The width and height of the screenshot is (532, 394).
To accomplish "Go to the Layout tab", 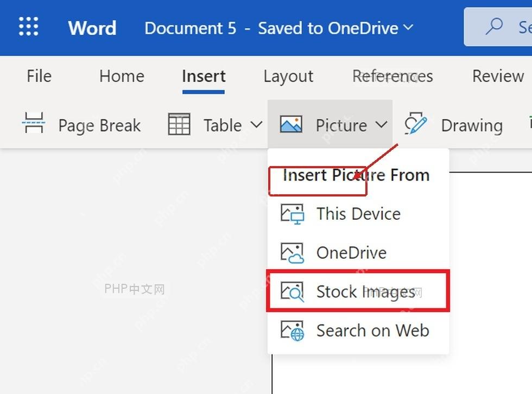I will (x=288, y=77).
